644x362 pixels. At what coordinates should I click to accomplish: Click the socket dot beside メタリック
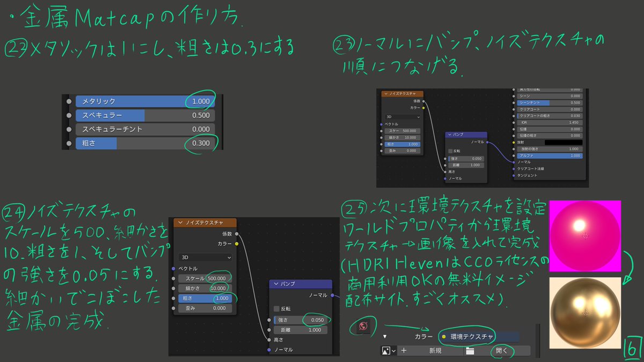(x=69, y=101)
